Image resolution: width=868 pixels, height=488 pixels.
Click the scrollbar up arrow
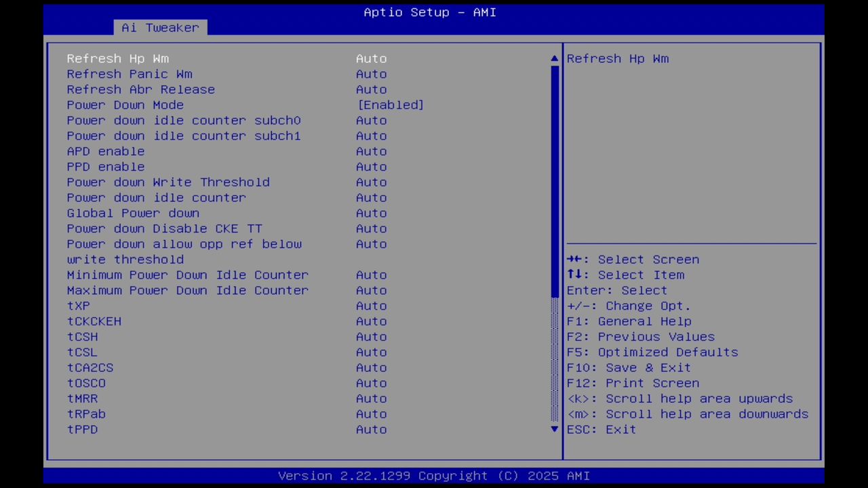(x=553, y=58)
